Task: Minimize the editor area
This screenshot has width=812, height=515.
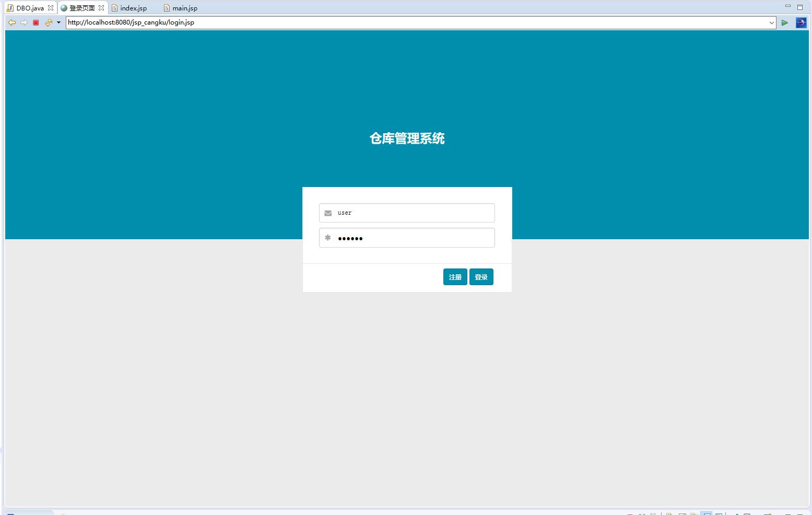Action: coord(788,6)
